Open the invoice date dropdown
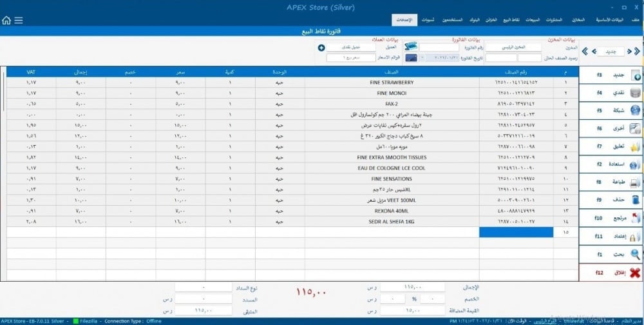Viewport: 644px width, 325px height. pyautogui.click(x=423, y=58)
